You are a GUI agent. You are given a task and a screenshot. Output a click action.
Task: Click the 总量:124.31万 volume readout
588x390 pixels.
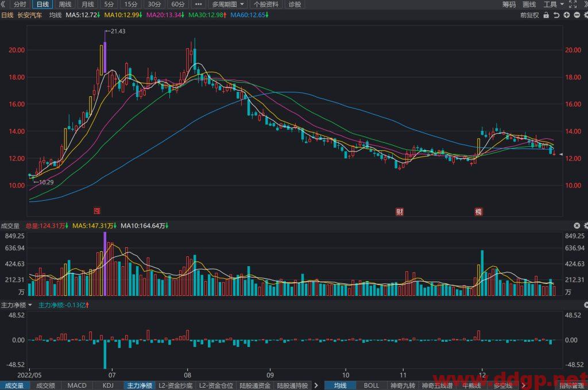point(47,225)
